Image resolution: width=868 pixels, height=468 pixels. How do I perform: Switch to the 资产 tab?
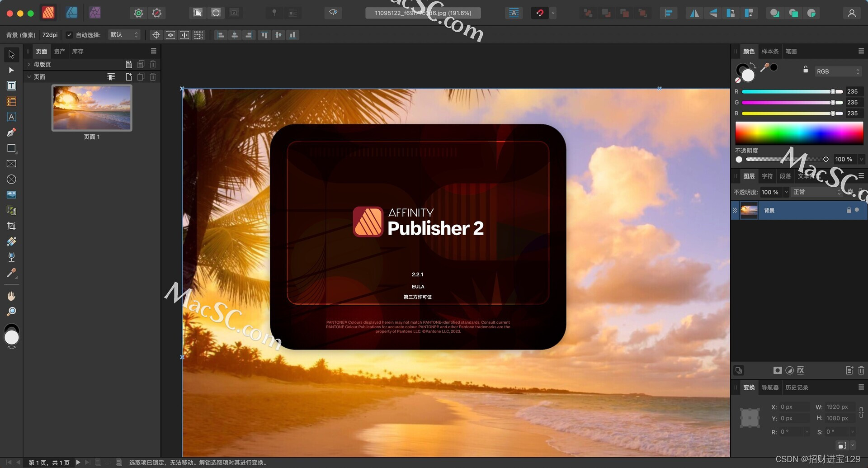pos(59,52)
